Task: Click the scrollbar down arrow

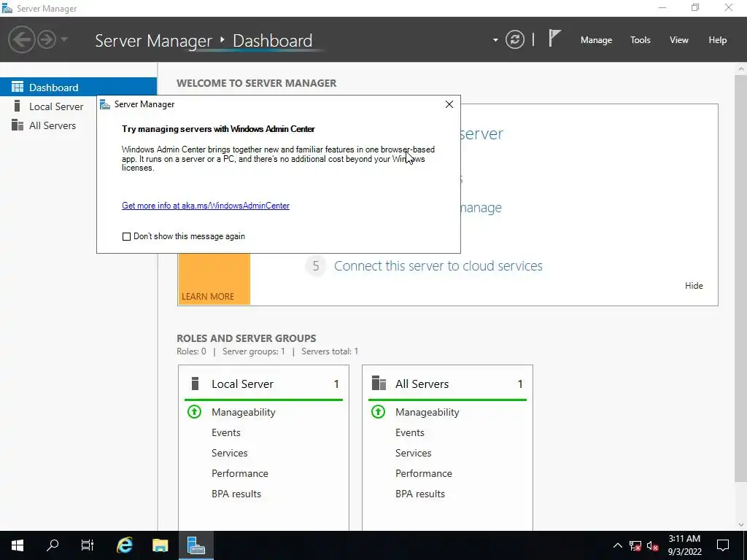Action: tap(741, 525)
